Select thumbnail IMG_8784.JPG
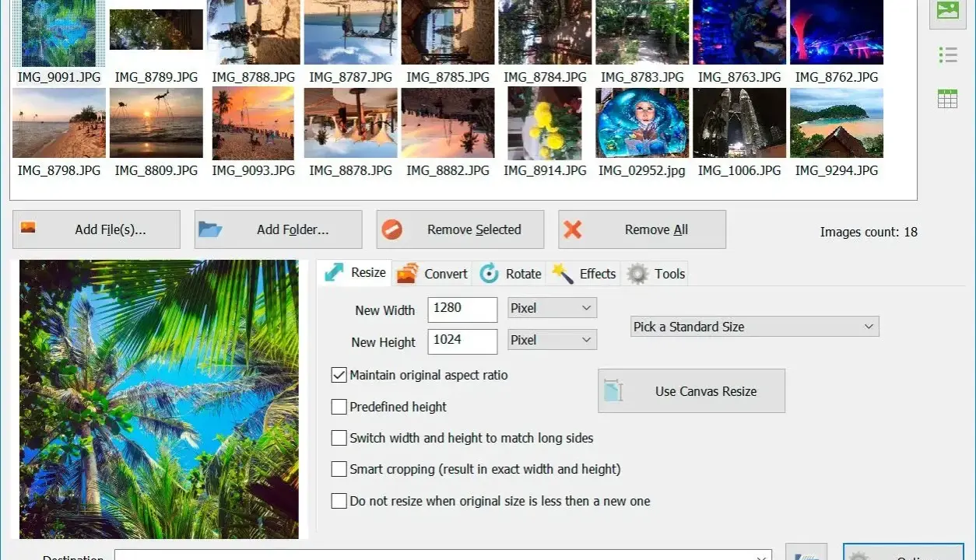This screenshot has height=560, width=976. click(546, 32)
